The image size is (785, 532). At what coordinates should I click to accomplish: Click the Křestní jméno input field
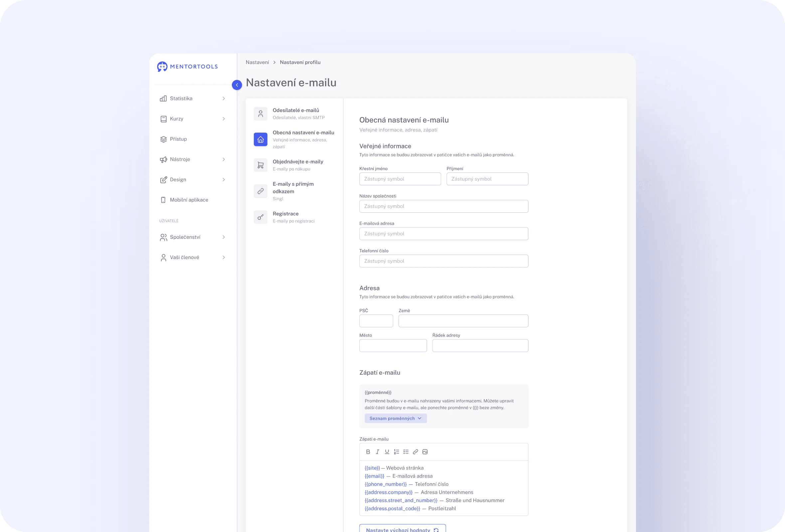click(x=400, y=179)
